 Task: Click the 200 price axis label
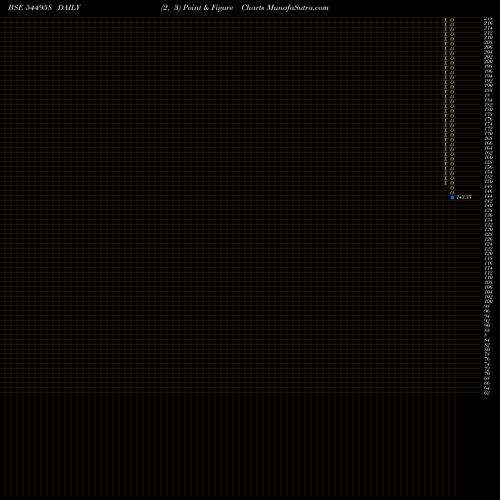[488, 61]
